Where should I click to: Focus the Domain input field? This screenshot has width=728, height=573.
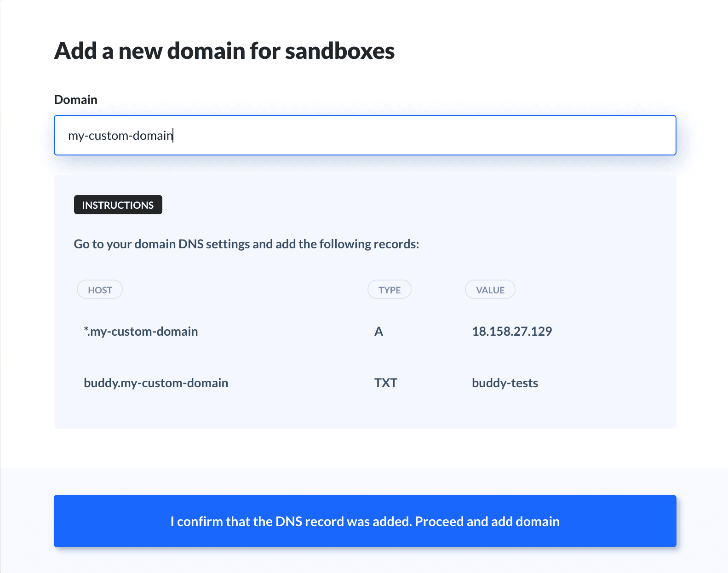tap(365, 135)
